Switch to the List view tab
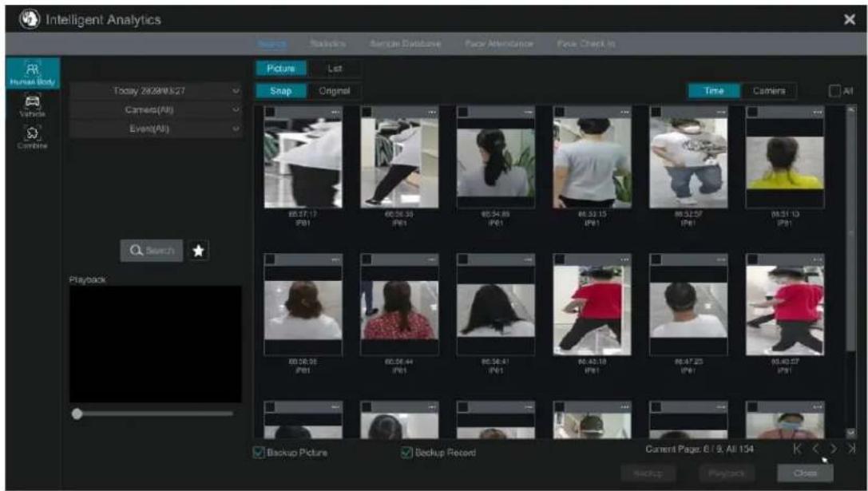Viewport: 868px width, 491px height. (x=335, y=69)
